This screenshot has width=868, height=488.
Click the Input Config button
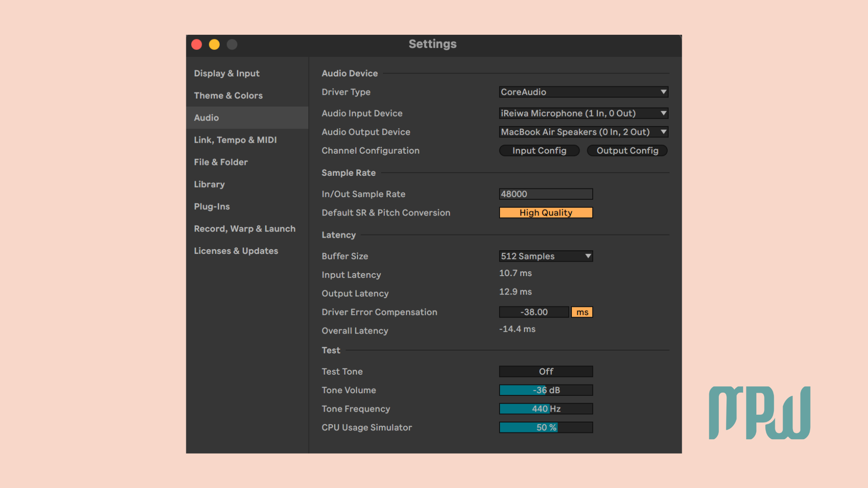coord(539,150)
